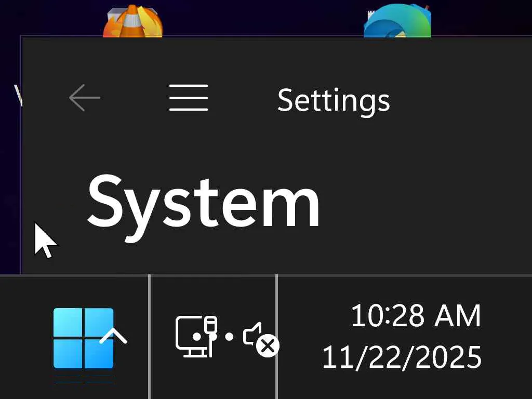Click the System page heading

204,207
